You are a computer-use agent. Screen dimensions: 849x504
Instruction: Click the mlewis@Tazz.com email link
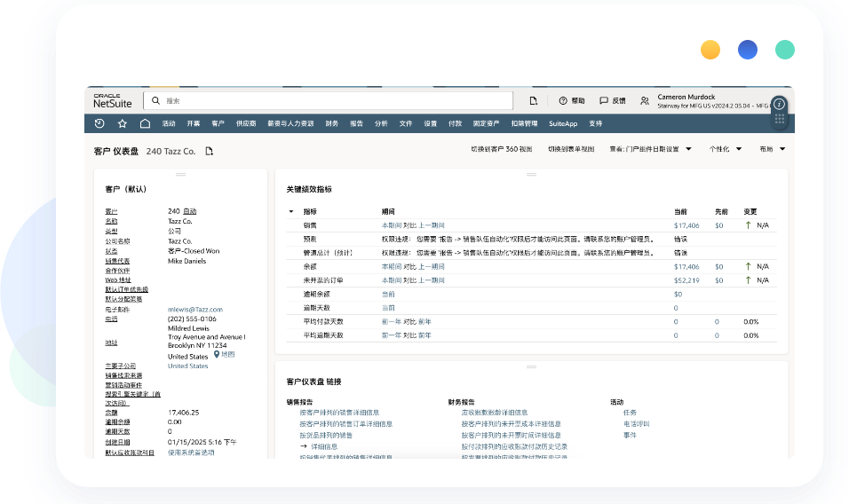click(194, 310)
